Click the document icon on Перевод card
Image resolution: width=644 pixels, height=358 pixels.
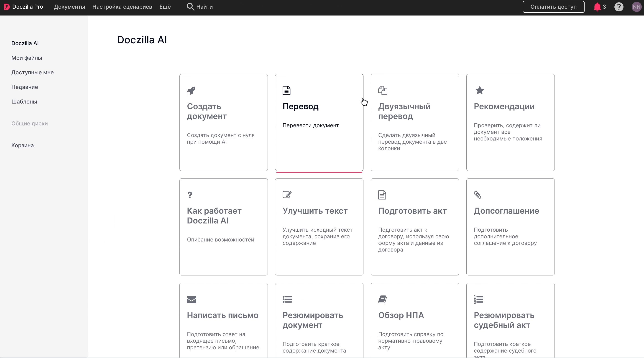click(286, 90)
